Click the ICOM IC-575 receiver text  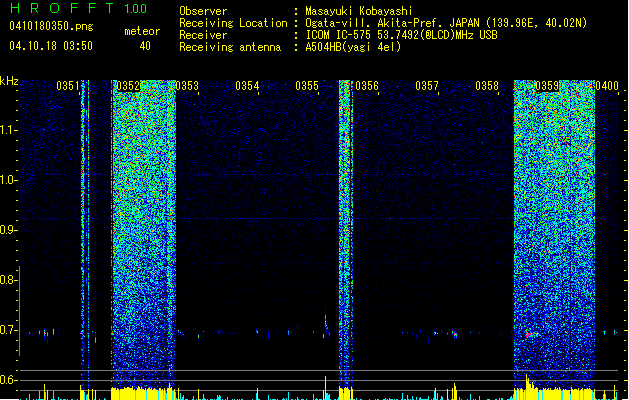(x=401, y=35)
